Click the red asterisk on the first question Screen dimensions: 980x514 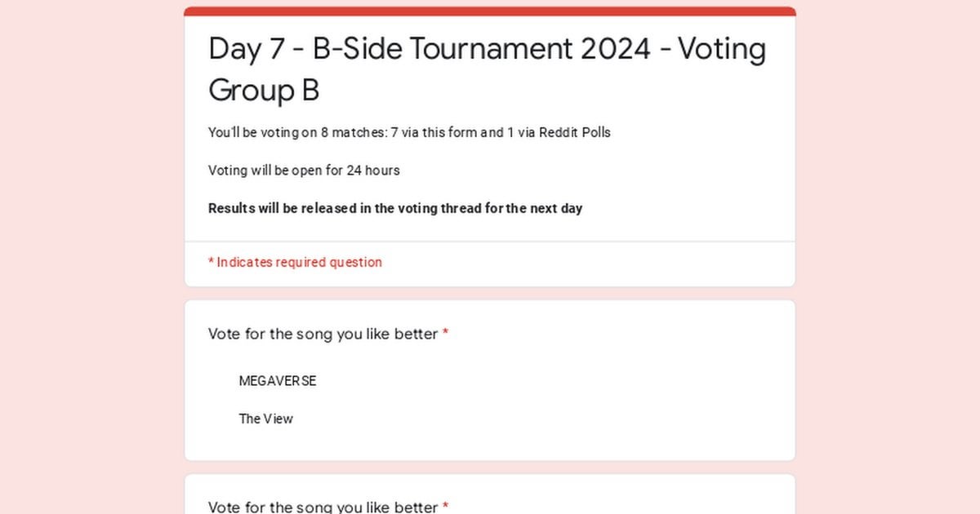(x=445, y=333)
